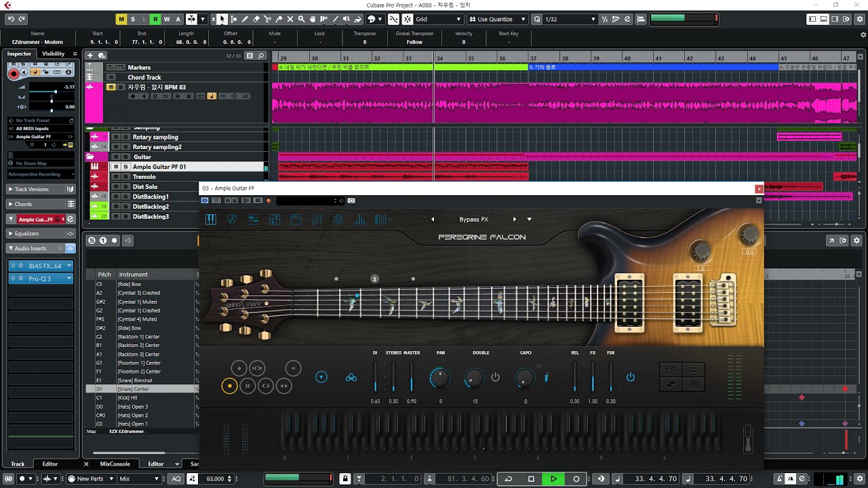Click the tempo field showing 83.000
The width and height of the screenshot is (868, 488).
[215, 479]
